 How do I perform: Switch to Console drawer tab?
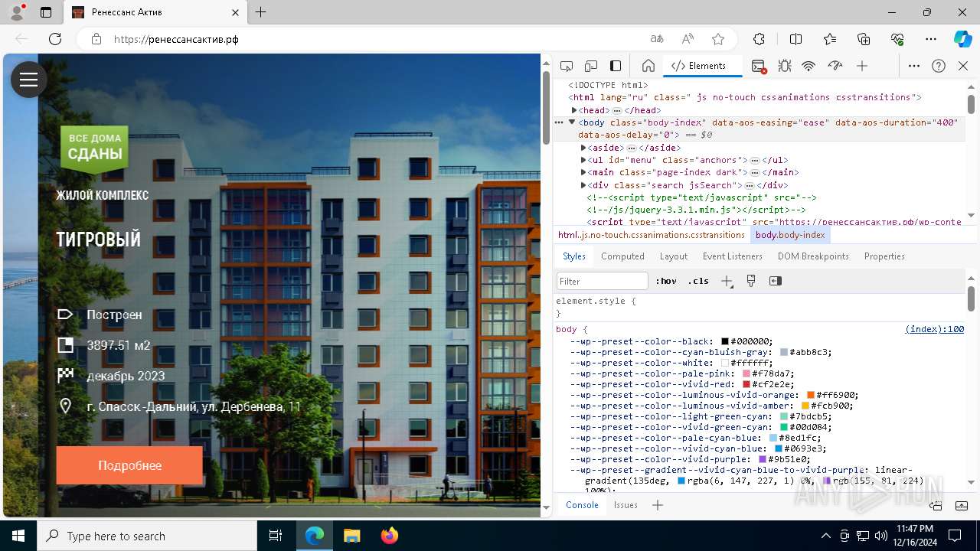tap(582, 505)
